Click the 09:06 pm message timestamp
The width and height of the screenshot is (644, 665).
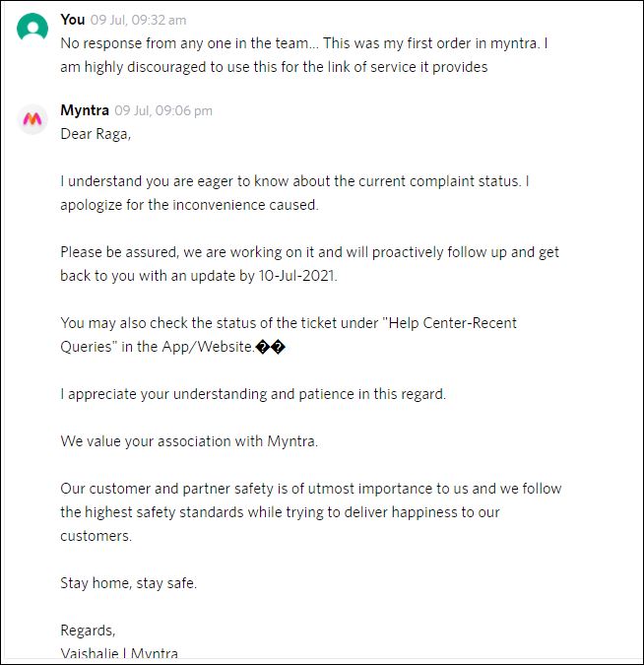pyautogui.click(x=162, y=111)
